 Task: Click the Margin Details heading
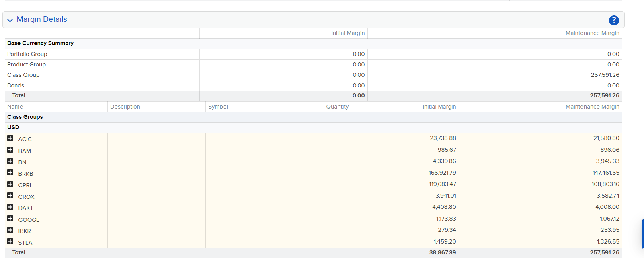click(42, 19)
